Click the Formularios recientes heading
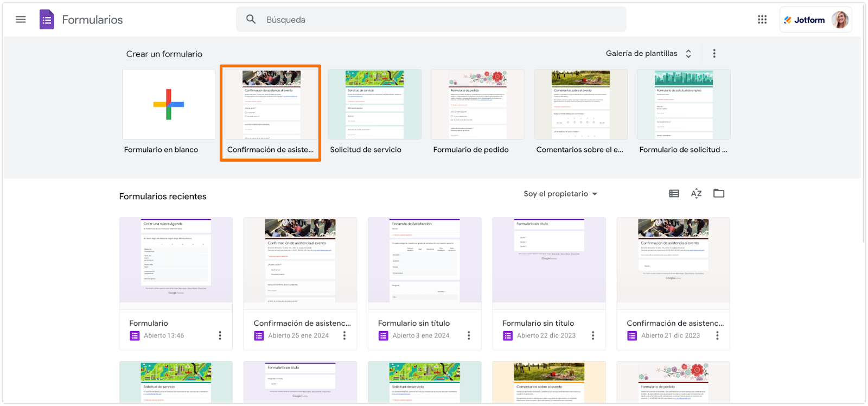The width and height of the screenshot is (868, 406). point(163,196)
